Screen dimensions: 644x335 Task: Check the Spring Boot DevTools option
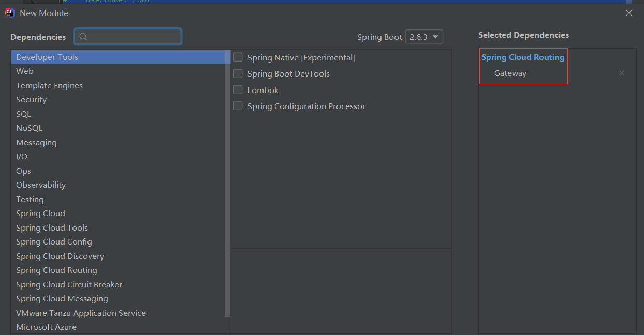(x=238, y=73)
